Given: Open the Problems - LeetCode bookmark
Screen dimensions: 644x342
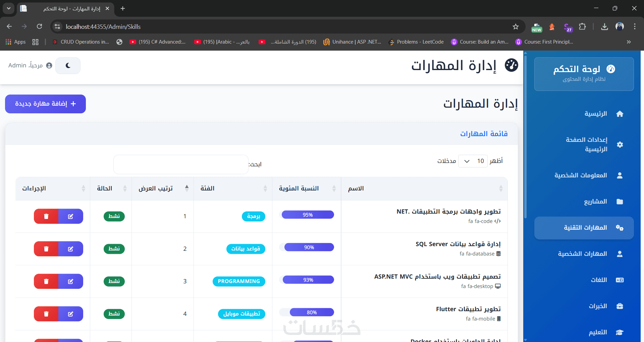Looking at the screenshot, I should 416,42.
